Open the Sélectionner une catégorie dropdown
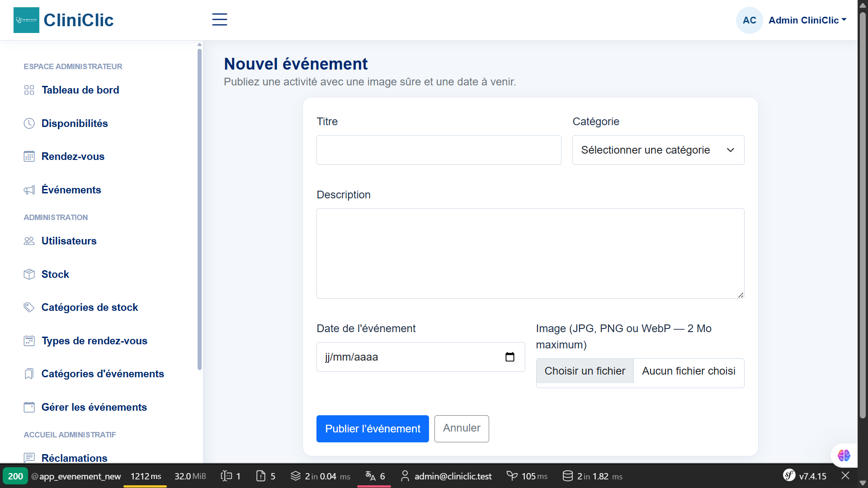 (658, 150)
